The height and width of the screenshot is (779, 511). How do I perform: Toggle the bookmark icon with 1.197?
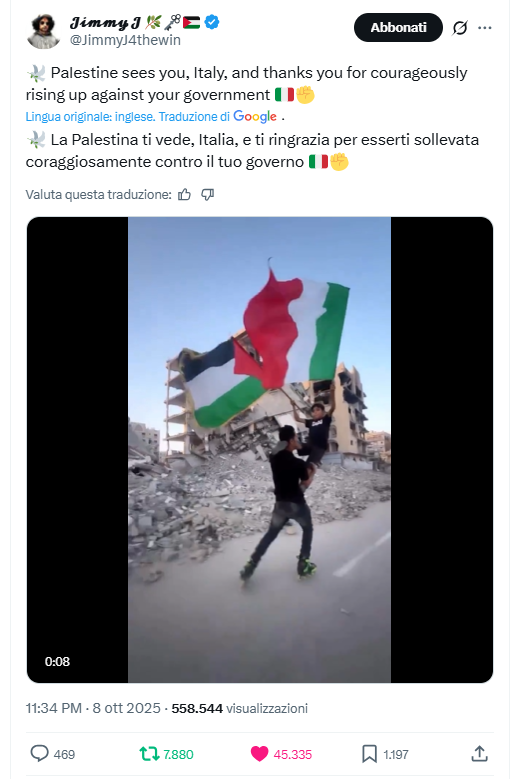click(369, 754)
